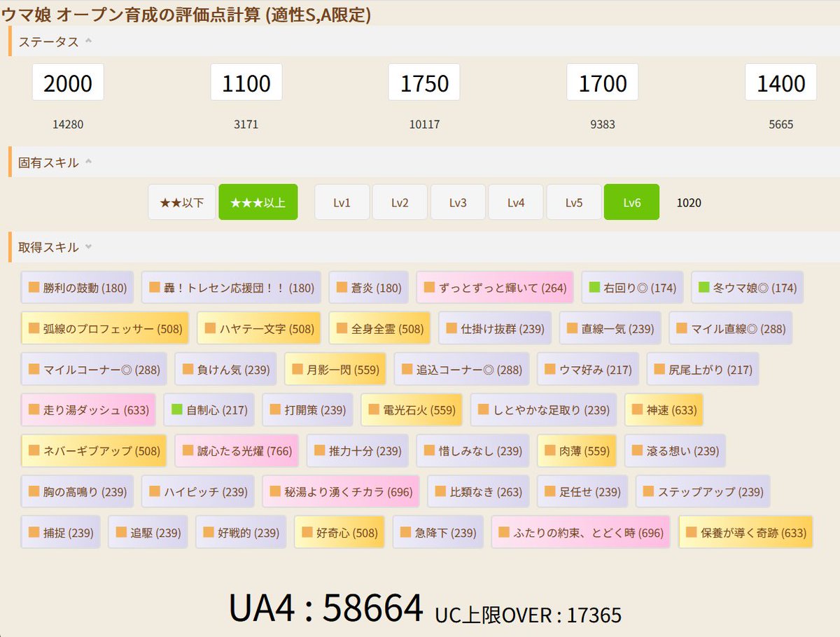Select skill 肉薄 (559)
This screenshot has height=637, width=840.
click(x=577, y=450)
